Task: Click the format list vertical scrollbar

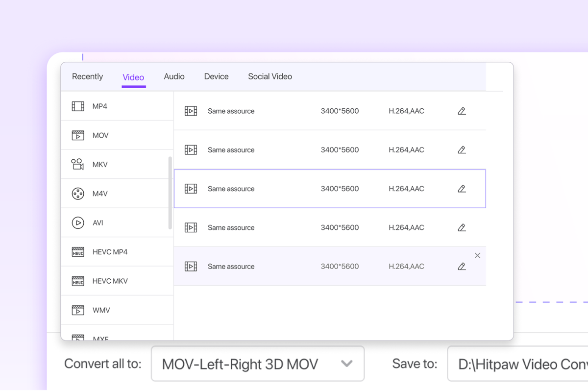Action: tap(170, 193)
